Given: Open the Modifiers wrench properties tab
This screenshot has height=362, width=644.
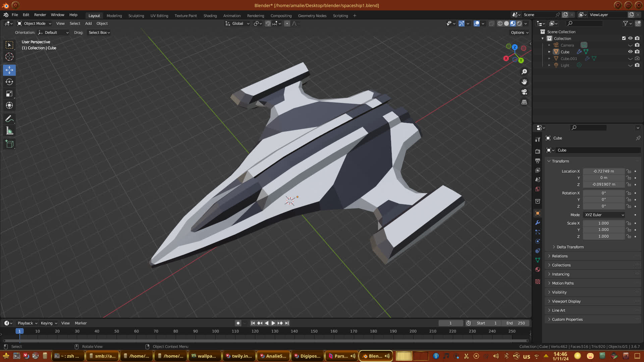Looking at the screenshot, I should 538,223.
